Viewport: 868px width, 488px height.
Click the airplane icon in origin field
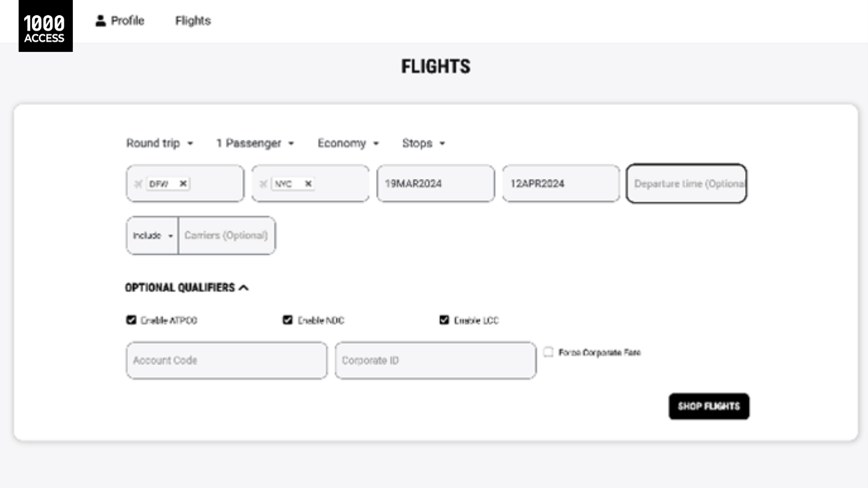tap(138, 184)
